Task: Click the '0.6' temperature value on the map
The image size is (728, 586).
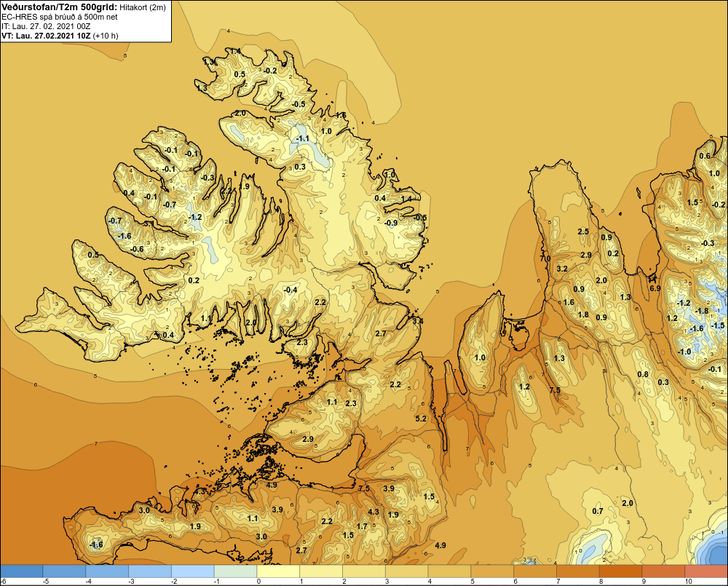Action: [x=705, y=156]
